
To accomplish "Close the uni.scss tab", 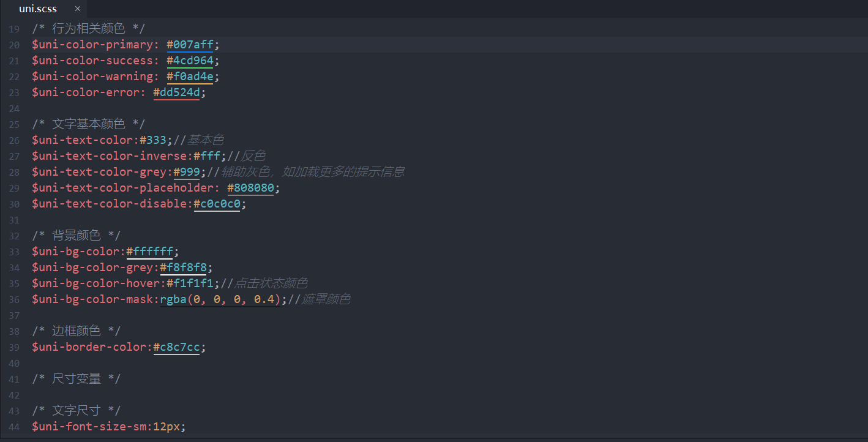I will pyautogui.click(x=78, y=9).
